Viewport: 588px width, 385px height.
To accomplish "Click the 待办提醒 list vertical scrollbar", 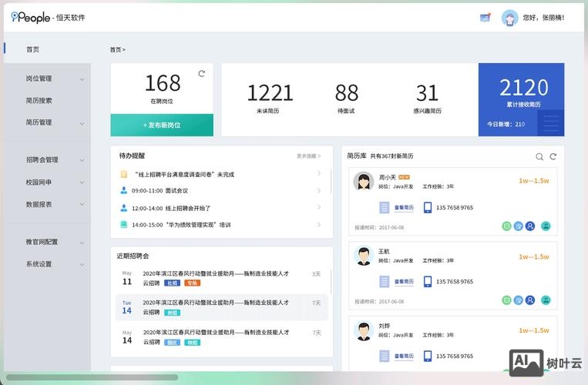I will click(x=331, y=180).
